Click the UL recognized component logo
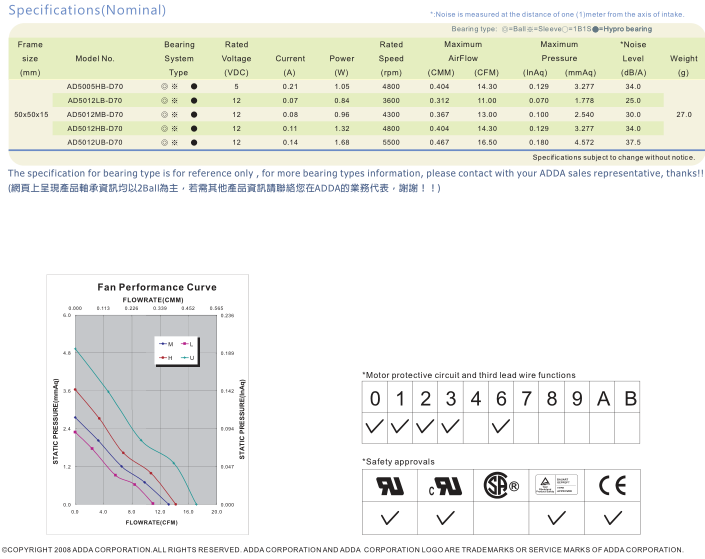 pyautogui.click(x=390, y=485)
